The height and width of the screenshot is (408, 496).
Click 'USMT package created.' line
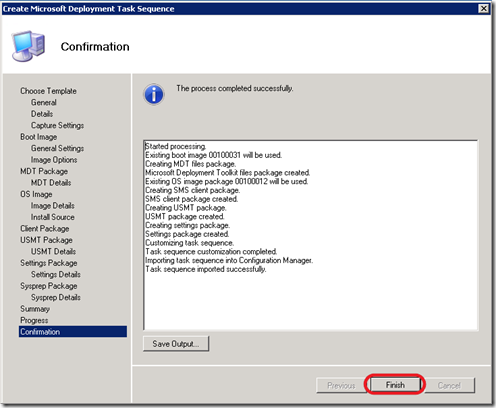click(185, 217)
